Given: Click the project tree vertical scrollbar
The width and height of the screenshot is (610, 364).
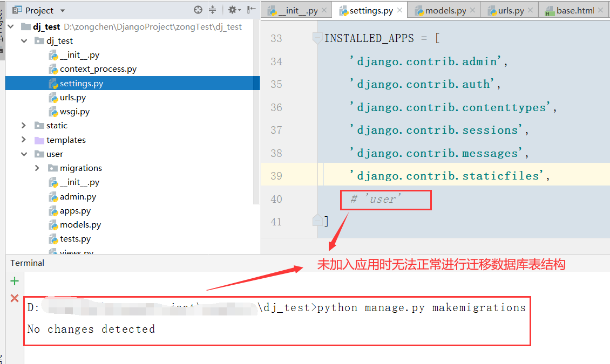Looking at the screenshot, I should 256,112.
